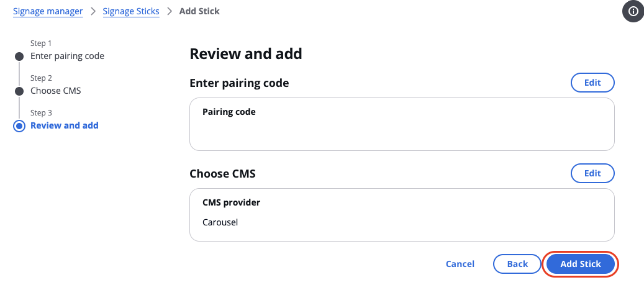Click the CMS provider summary box
Screen dimensions: 644x290
pos(402,215)
